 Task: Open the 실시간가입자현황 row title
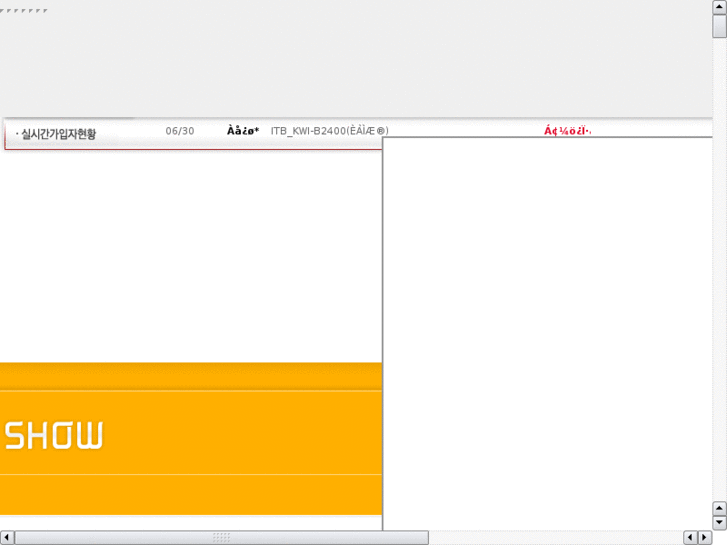coord(58,134)
